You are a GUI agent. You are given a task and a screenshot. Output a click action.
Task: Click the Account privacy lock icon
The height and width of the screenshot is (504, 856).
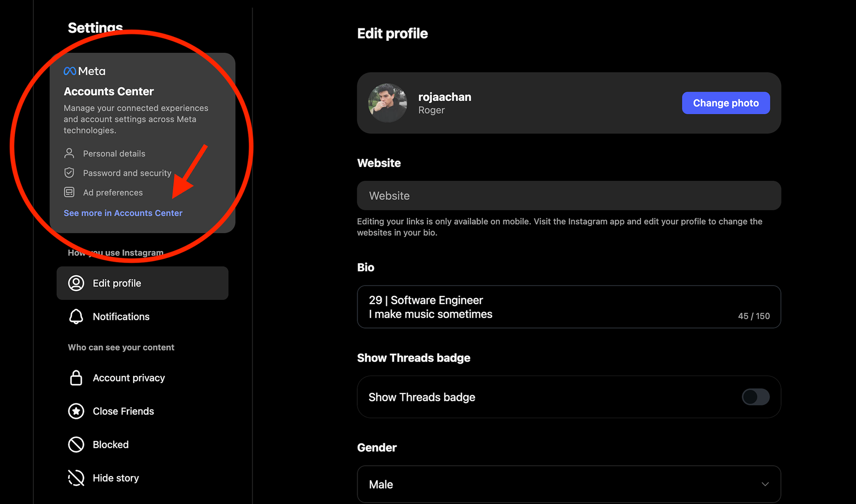[76, 378]
